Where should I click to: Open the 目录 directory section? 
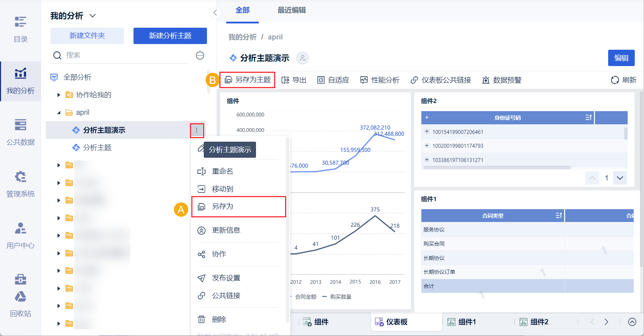(x=21, y=29)
